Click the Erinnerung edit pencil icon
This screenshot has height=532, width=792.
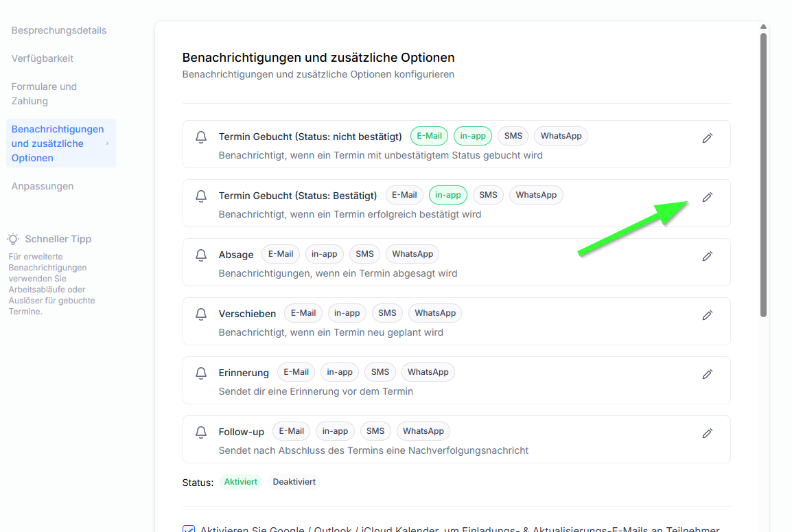click(707, 374)
